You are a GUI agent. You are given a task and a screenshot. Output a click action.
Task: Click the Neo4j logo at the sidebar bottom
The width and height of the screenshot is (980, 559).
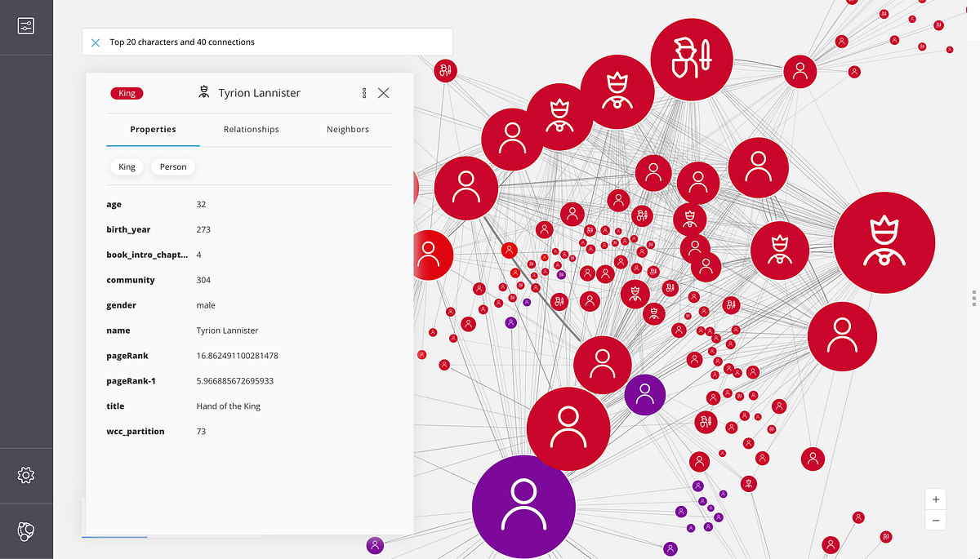pyautogui.click(x=25, y=531)
